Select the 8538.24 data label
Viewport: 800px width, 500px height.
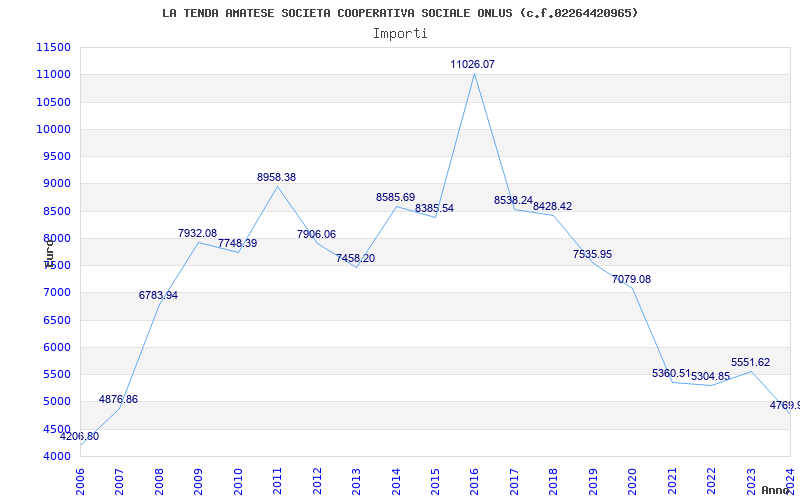tap(513, 200)
